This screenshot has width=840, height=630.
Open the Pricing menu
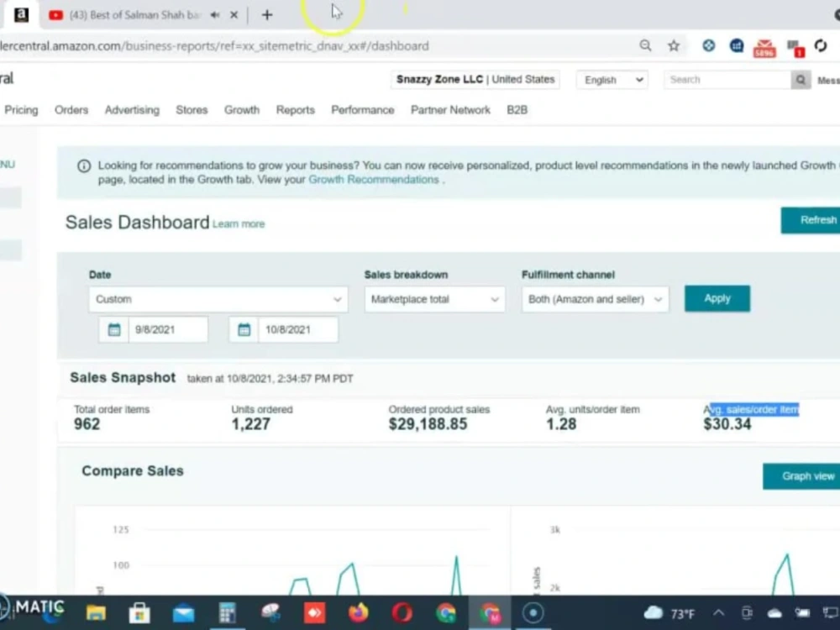point(22,110)
